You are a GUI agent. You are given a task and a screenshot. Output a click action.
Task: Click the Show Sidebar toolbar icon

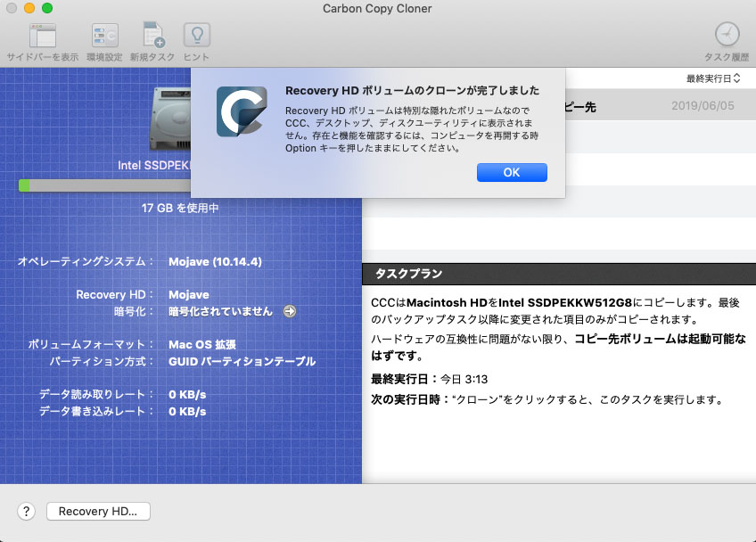click(43, 36)
